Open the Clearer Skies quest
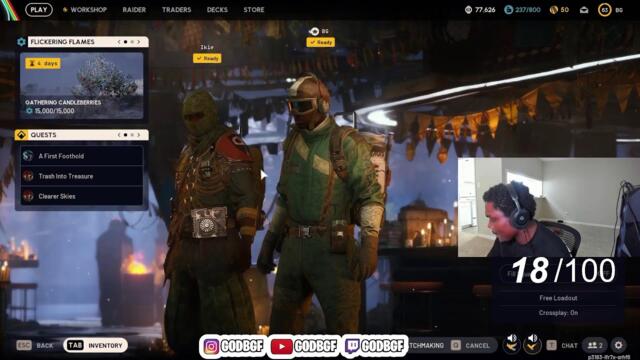 (x=82, y=196)
